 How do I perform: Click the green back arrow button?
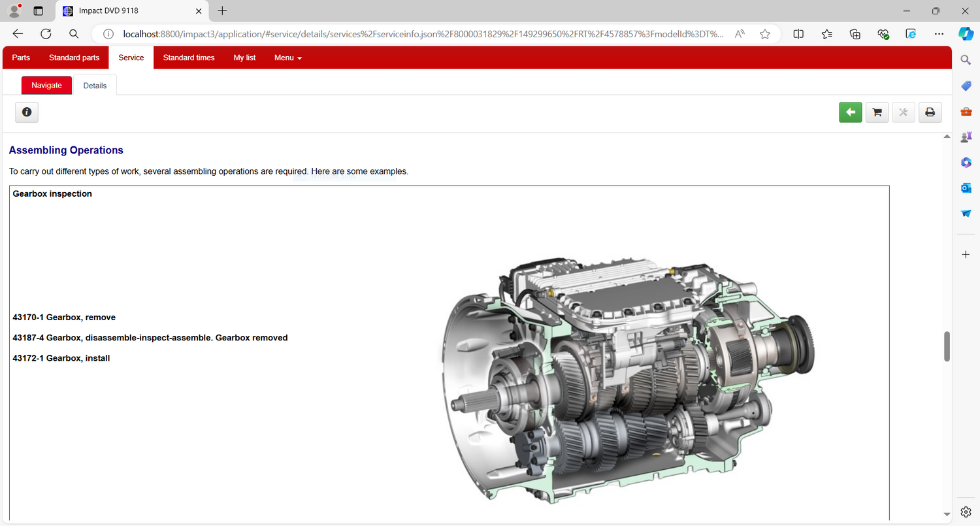click(x=850, y=112)
